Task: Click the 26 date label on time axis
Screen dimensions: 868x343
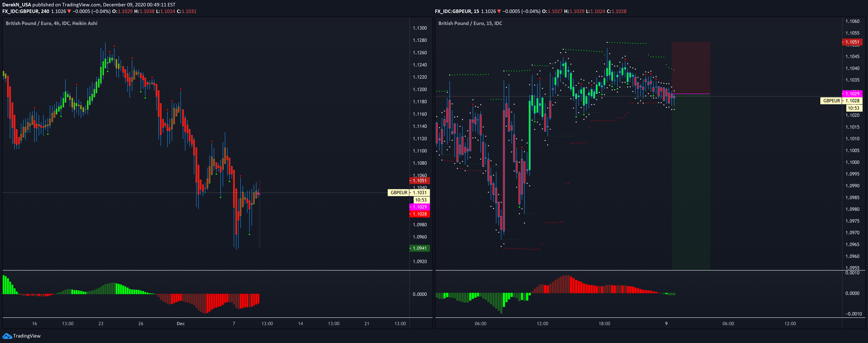Action: coord(141,323)
